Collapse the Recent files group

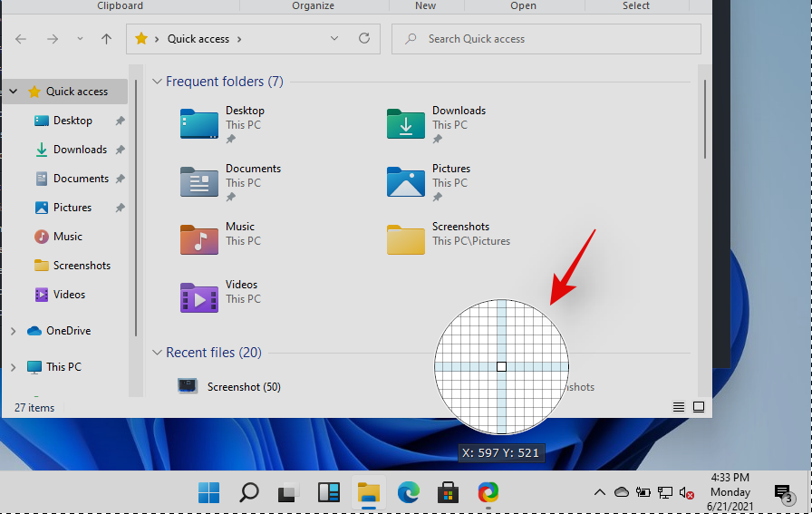(157, 353)
